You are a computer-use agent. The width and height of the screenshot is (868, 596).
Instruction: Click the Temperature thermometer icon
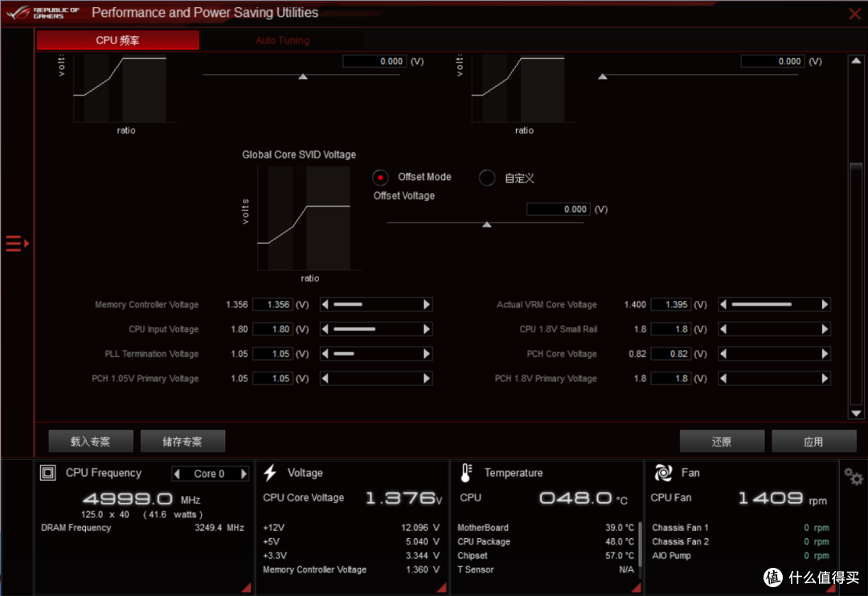tap(466, 472)
